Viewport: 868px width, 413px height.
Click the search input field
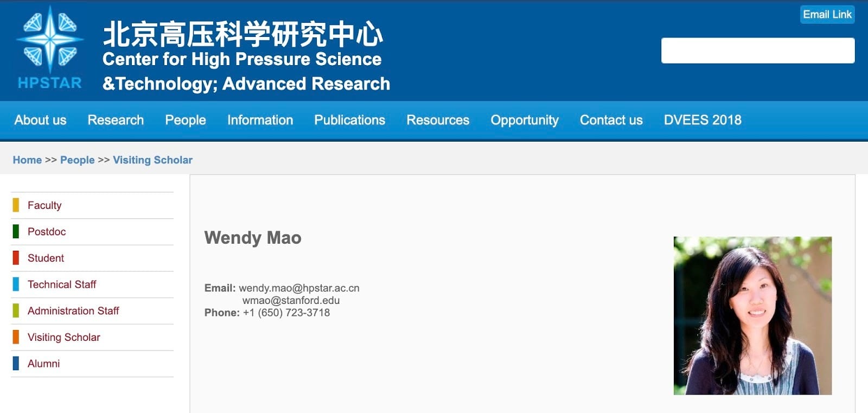pyautogui.click(x=757, y=50)
